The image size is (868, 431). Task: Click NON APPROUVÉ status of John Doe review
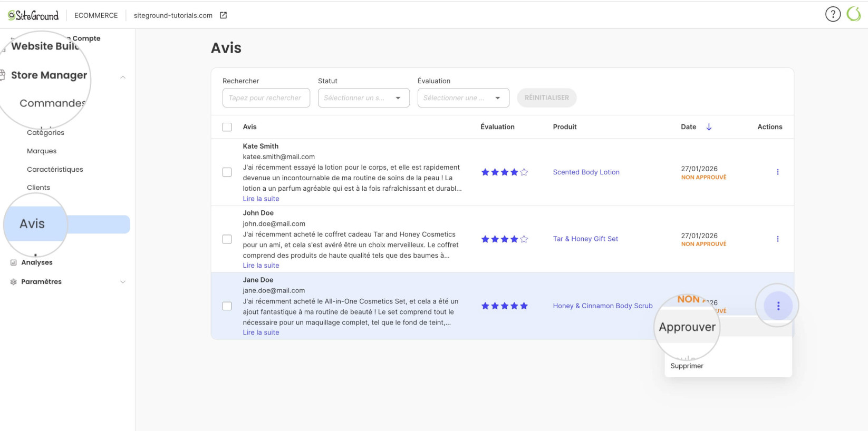(x=703, y=244)
